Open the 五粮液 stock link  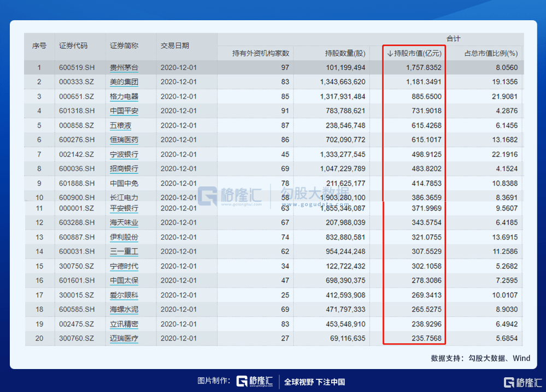pyautogui.click(x=120, y=125)
